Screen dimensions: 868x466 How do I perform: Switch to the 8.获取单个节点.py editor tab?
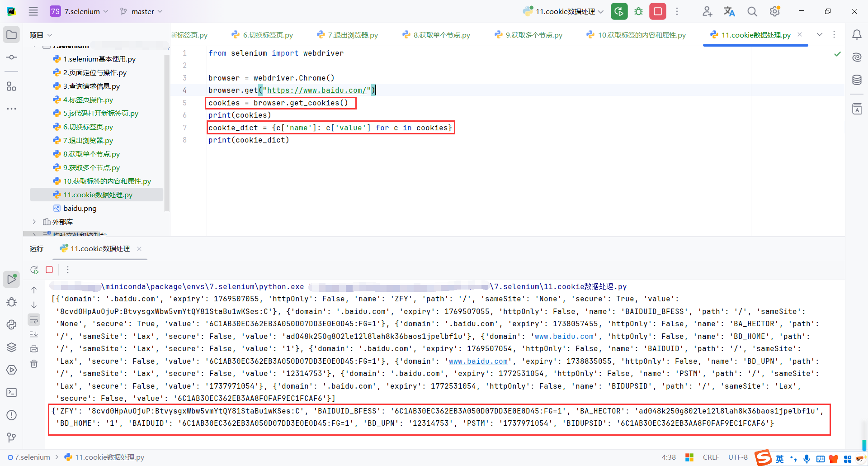click(436, 35)
